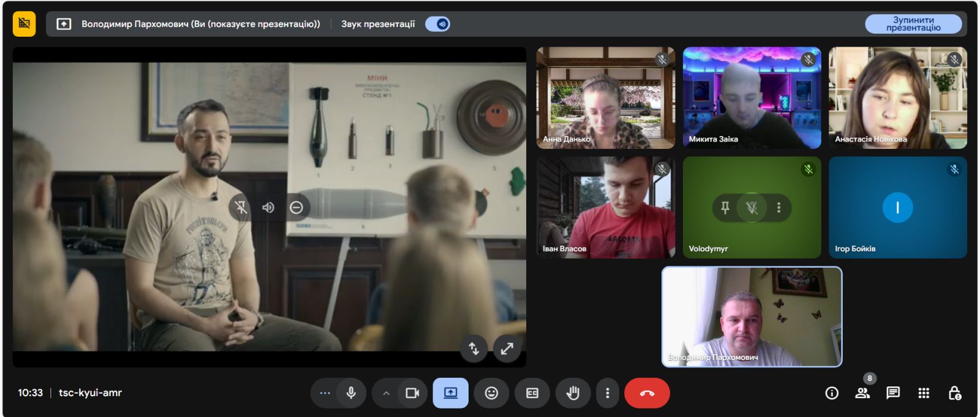Viewport: 980px width, 417px height.
Task: Open host controls lock icon
Action: [x=954, y=393]
